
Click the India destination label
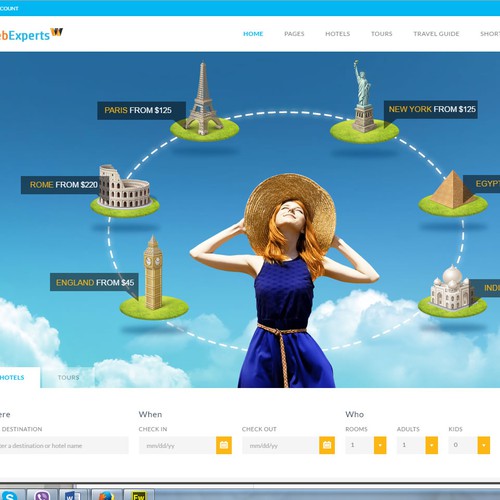(485, 288)
